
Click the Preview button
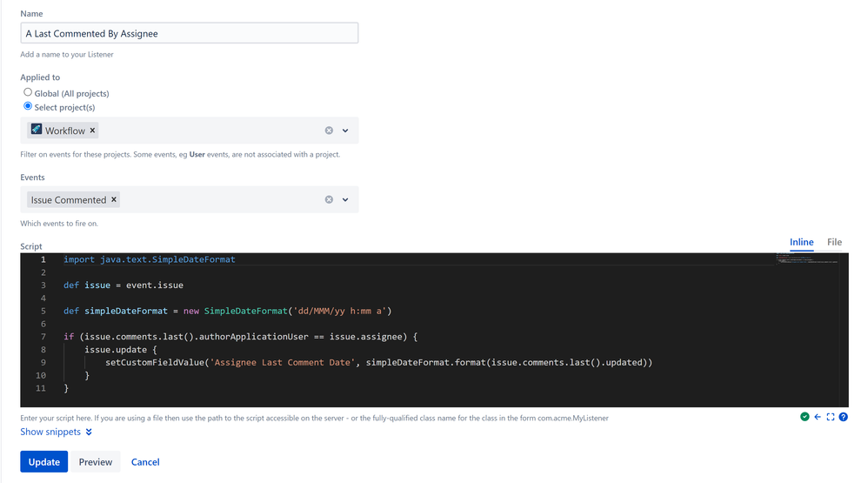coord(95,461)
